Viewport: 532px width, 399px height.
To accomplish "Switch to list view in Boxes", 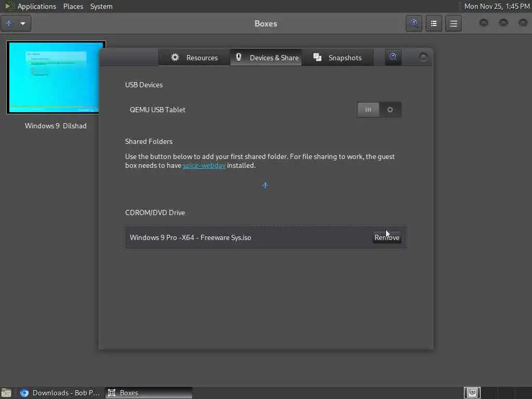I will pos(434,23).
